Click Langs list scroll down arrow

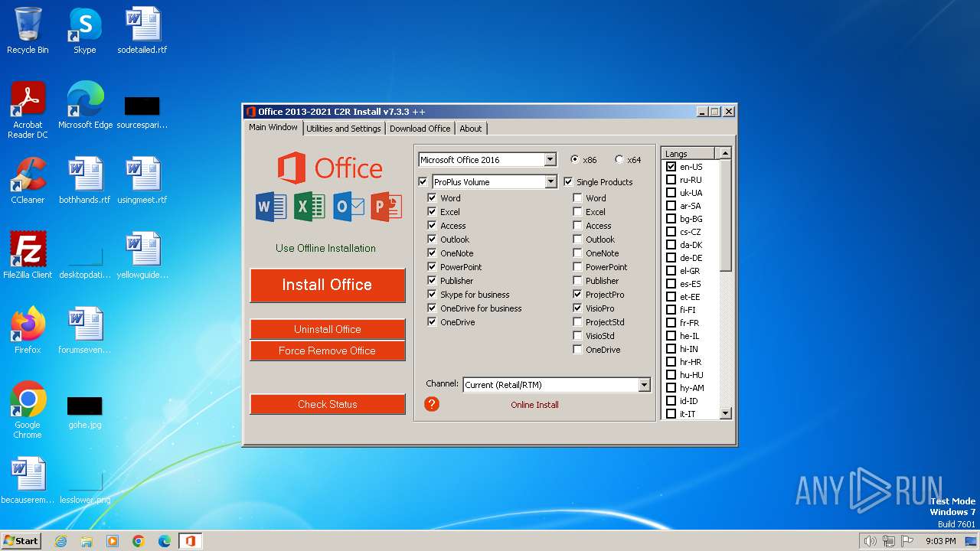tap(726, 413)
